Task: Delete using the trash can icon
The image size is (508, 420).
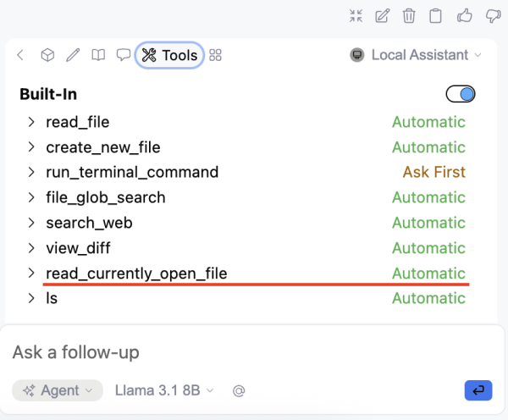Action: tap(409, 15)
